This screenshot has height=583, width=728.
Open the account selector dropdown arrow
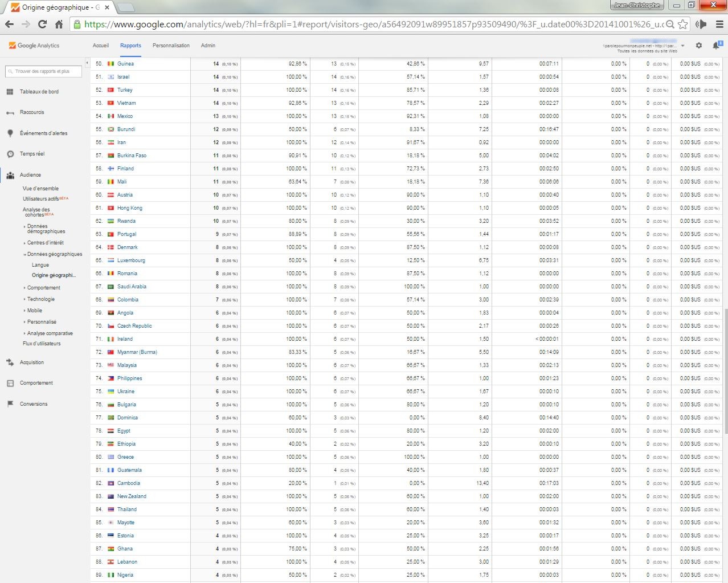682,46
